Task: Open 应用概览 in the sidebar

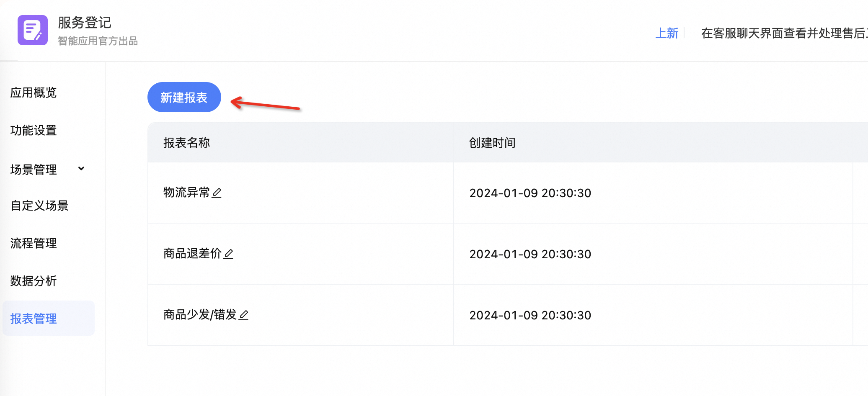Action: (34, 93)
